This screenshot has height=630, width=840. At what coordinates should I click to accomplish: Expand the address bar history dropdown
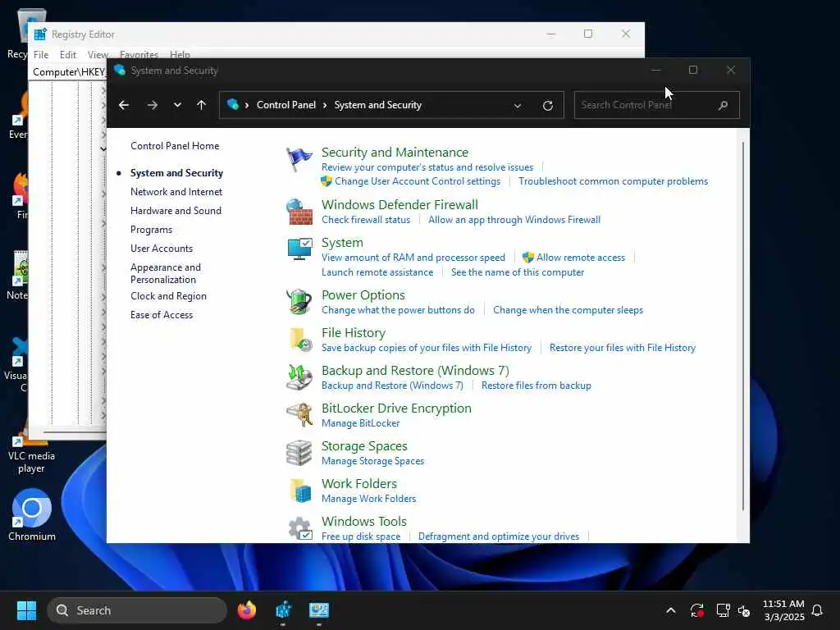coord(518,106)
